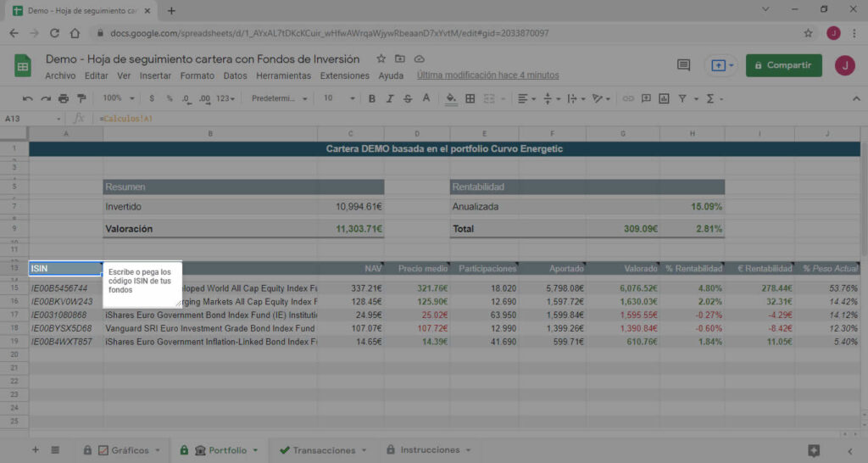Select column C header
868x463 pixels.
click(350, 133)
